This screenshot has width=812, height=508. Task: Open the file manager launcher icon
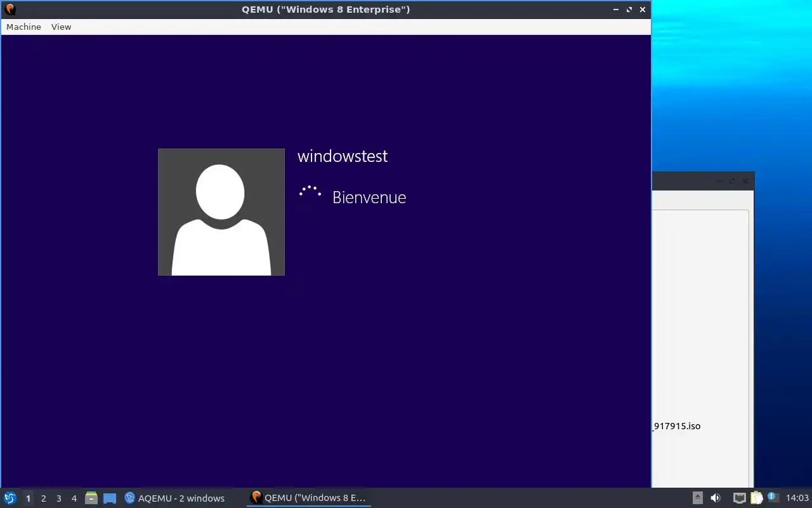(x=91, y=498)
